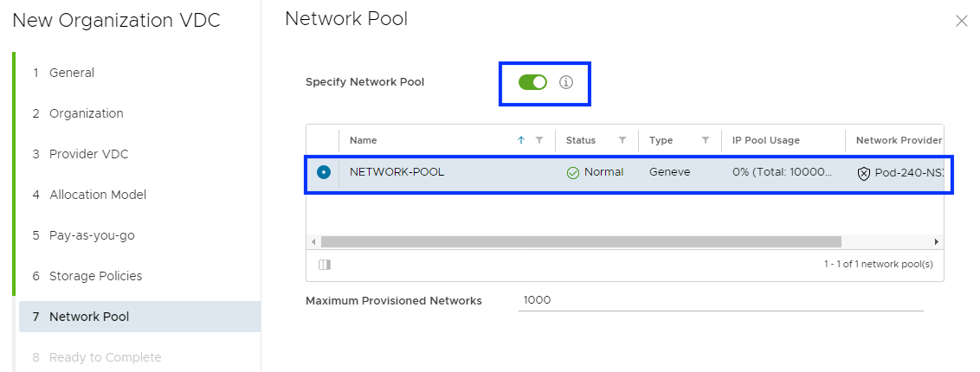This screenshot has width=980, height=372.
Task: Click the Name column sort arrow
Action: (x=520, y=140)
